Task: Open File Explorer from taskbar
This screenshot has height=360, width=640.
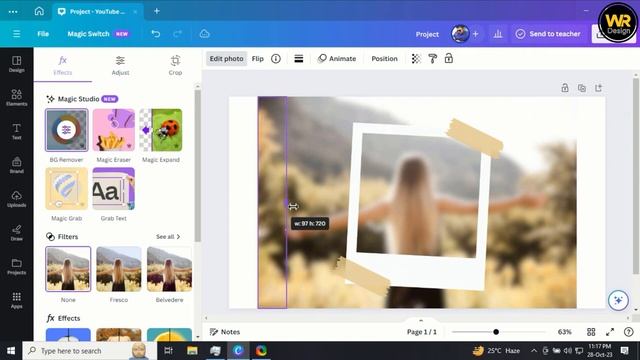Action: (192, 351)
